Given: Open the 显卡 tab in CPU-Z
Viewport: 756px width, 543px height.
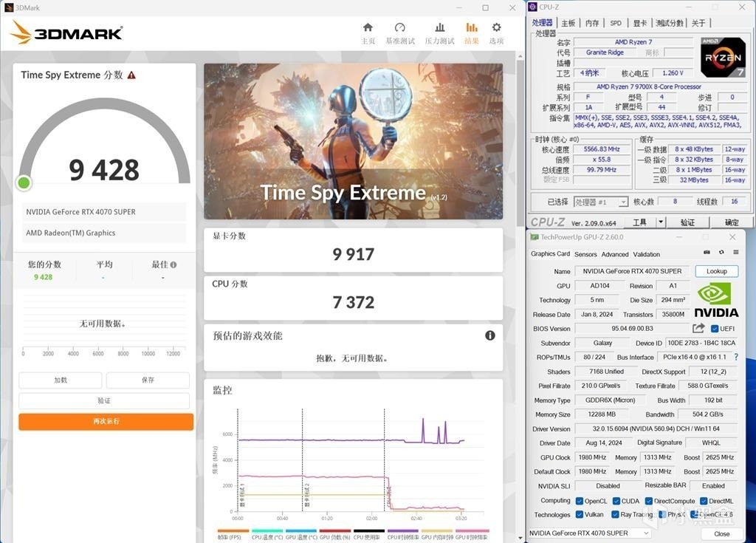Looking at the screenshot, I should pos(640,23).
